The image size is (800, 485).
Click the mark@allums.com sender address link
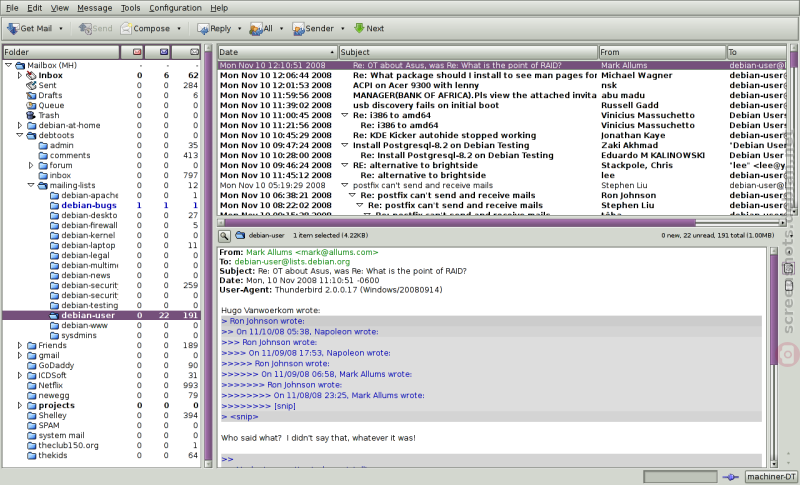[312, 252]
